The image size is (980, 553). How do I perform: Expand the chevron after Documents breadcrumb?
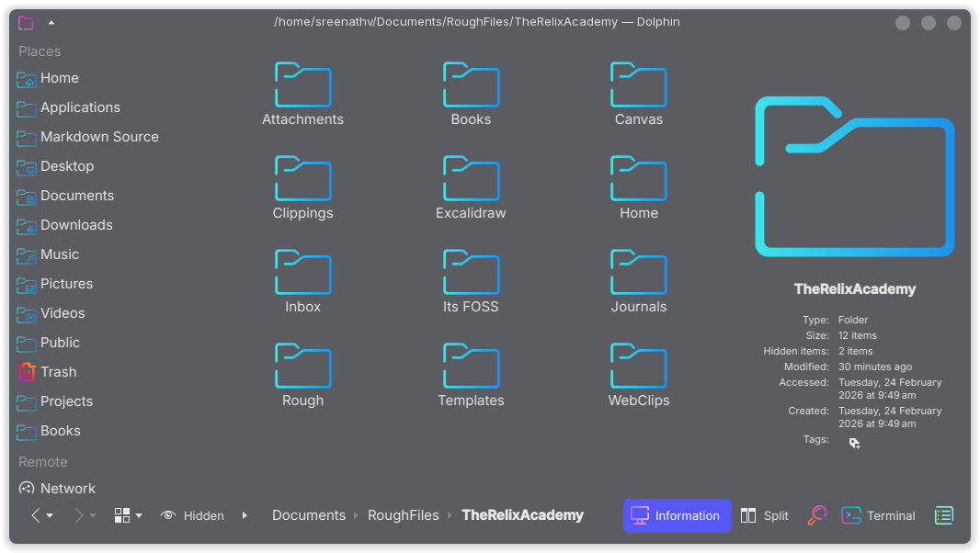[x=357, y=515]
